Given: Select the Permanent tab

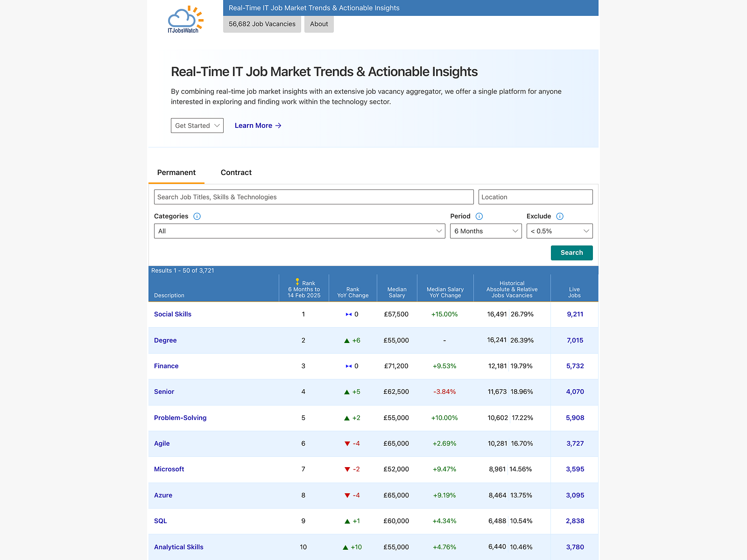Looking at the screenshot, I should tap(176, 172).
